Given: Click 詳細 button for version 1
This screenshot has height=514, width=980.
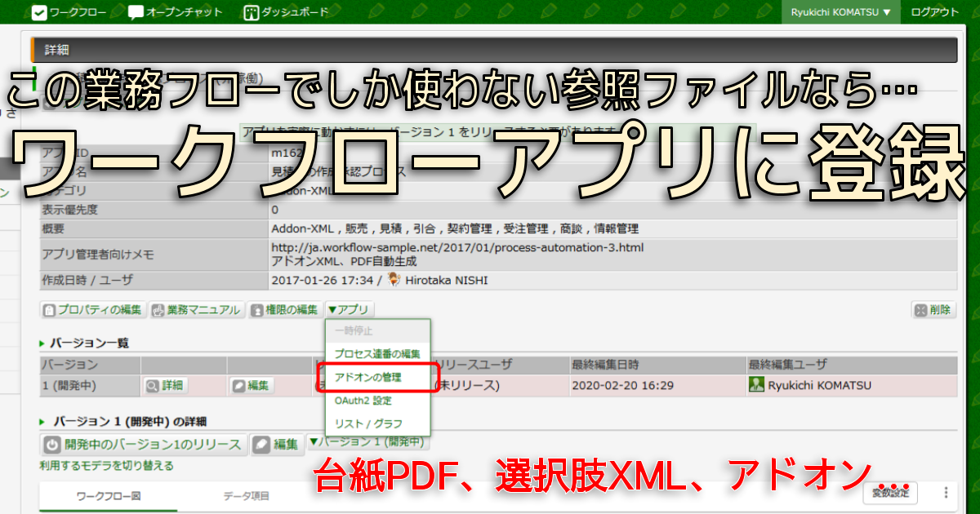Looking at the screenshot, I should pyautogui.click(x=164, y=385).
